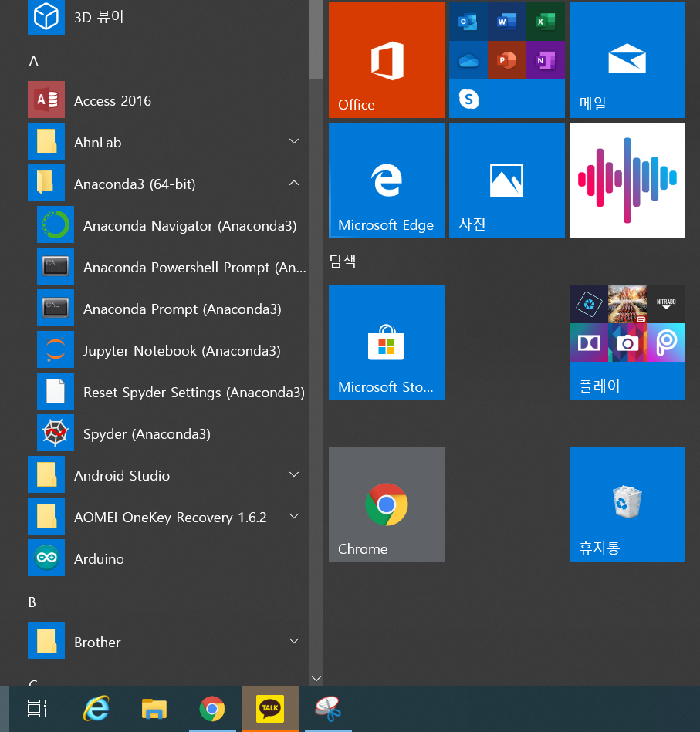
Task: Open the camera icon in 플레이 folder
Action: pos(627,342)
